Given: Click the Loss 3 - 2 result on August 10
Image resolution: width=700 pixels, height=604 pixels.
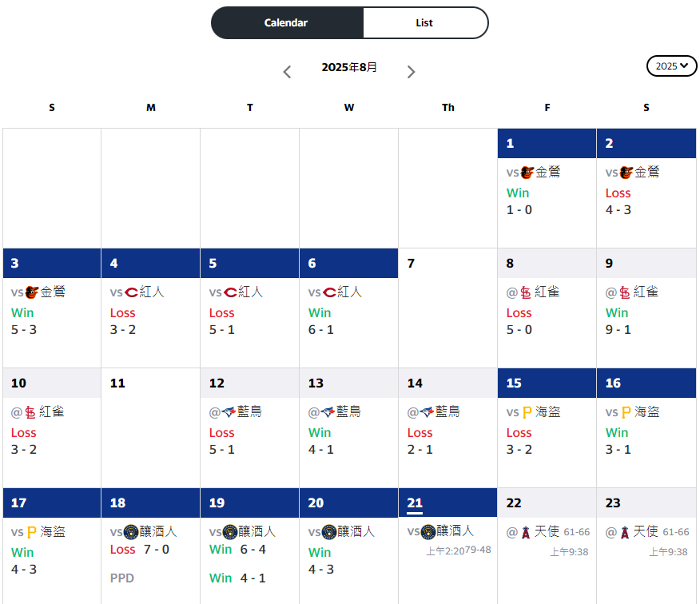Looking at the screenshot, I should pos(24,441).
